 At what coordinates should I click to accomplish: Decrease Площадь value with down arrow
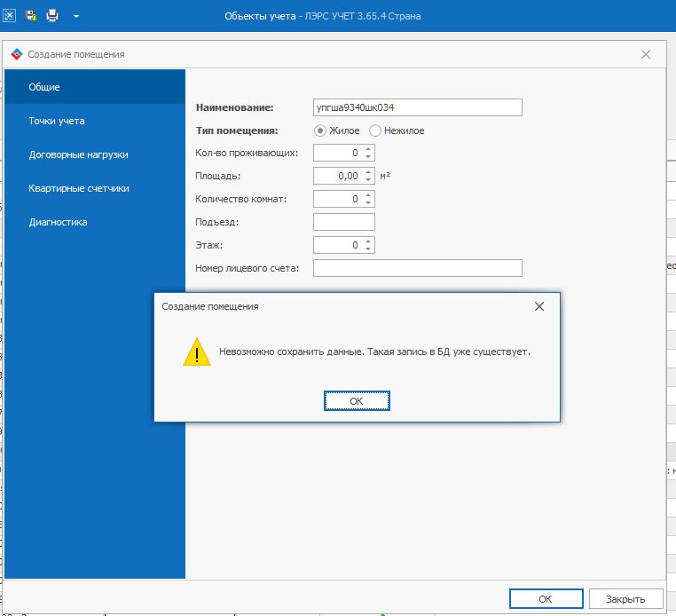[x=368, y=180]
